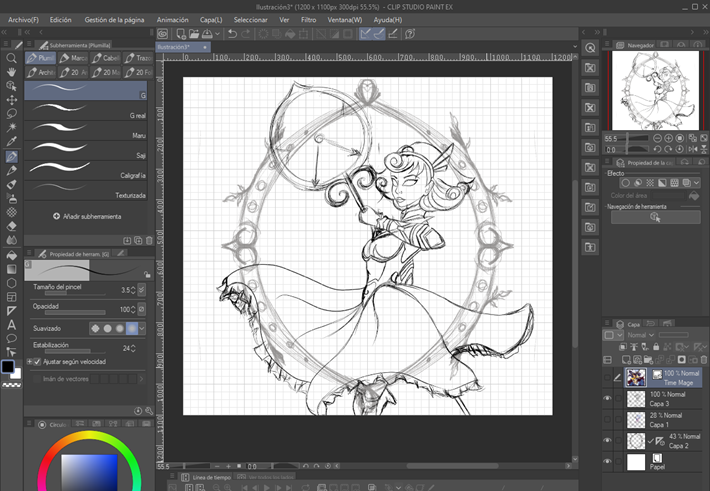Show the Capa 1 layer
Viewport: 710px width, 491px height.
607,419
